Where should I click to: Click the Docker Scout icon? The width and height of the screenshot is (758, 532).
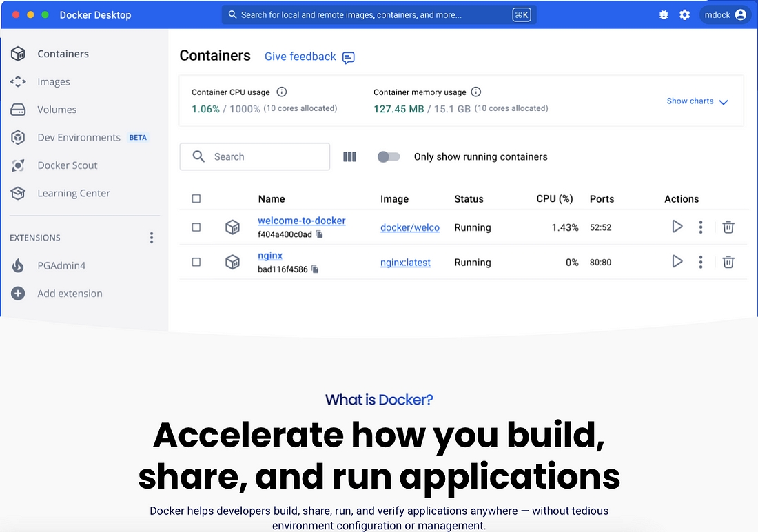click(x=18, y=165)
